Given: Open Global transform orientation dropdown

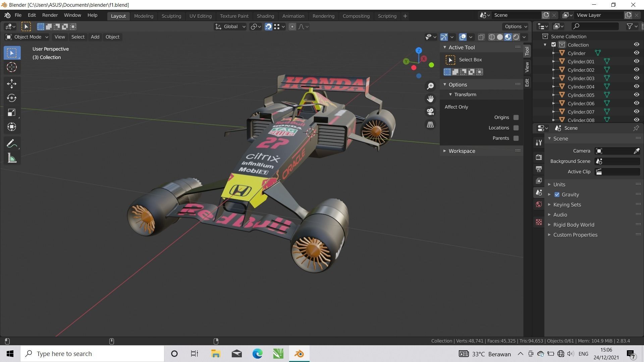Looking at the screenshot, I should click(230, 27).
